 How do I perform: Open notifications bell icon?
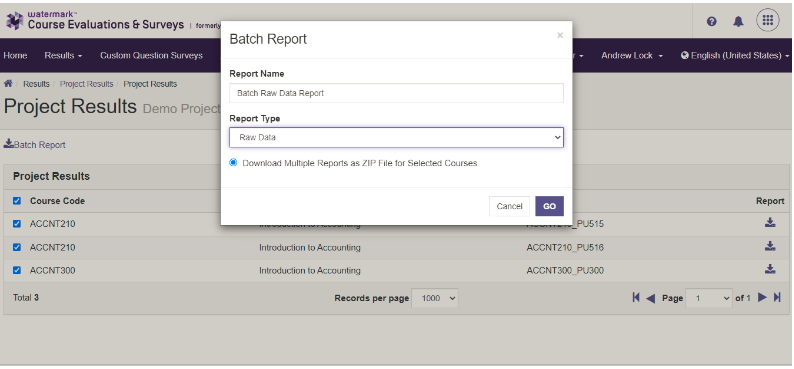(738, 21)
